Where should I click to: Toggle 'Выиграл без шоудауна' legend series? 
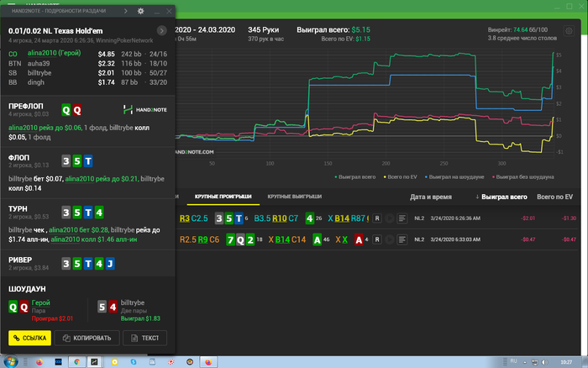point(523,177)
